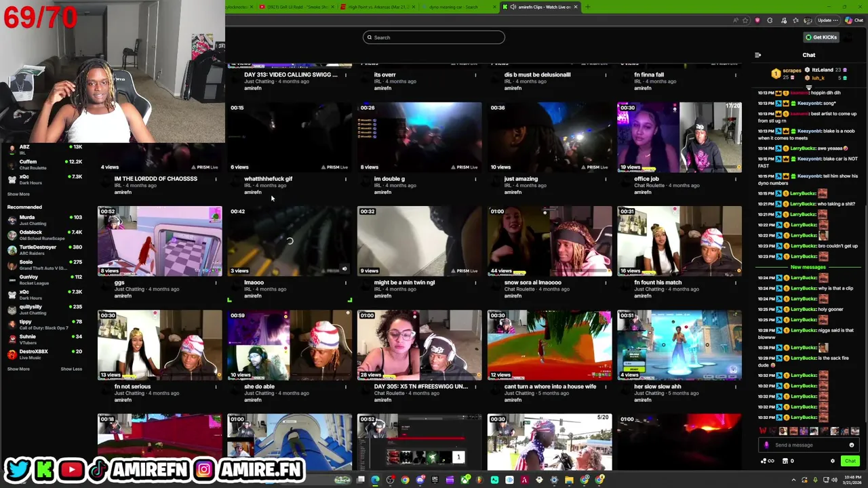
Task: Click the extension icon next to the shield
Action: pos(770,20)
